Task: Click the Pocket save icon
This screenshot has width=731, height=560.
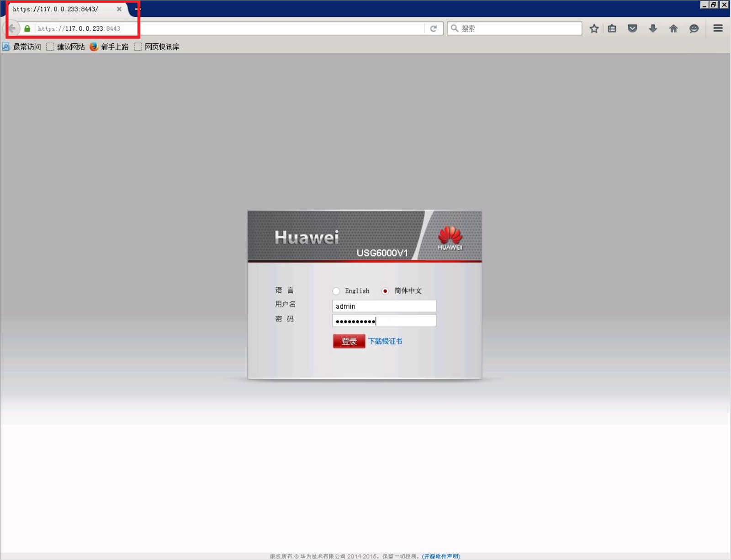Action: [x=632, y=28]
